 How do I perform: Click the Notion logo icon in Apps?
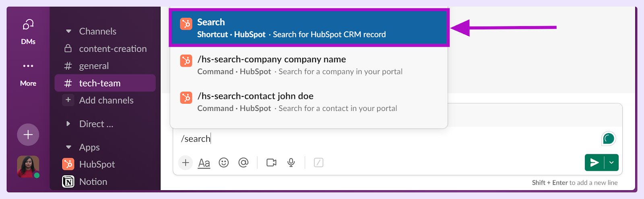[x=68, y=182]
